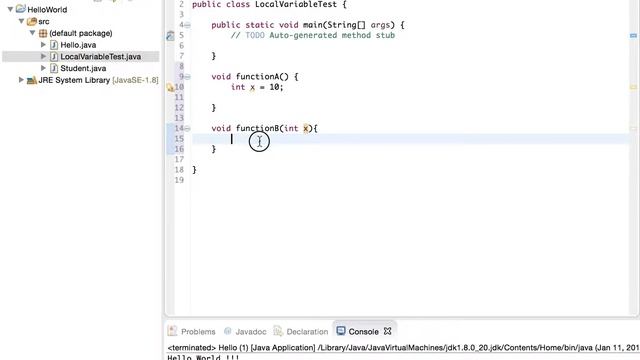Click 'int x = 10;' on line 10
Viewport: 640px width, 360px height.
(257, 87)
